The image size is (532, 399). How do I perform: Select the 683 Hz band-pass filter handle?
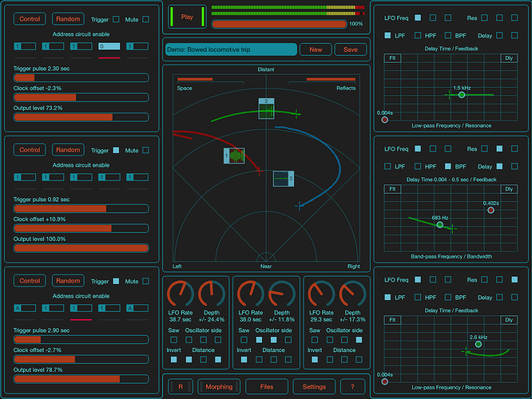[x=440, y=225]
